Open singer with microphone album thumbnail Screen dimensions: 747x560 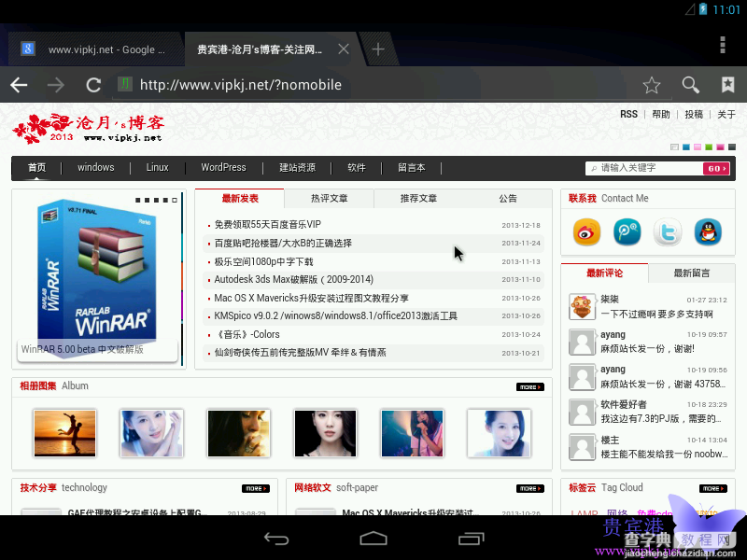pyautogui.click(x=412, y=433)
